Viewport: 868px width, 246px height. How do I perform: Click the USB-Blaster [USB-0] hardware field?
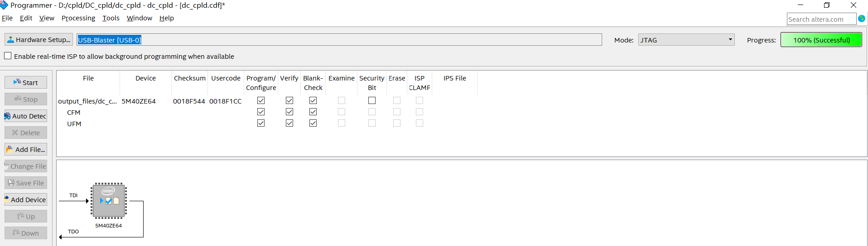coord(339,40)
